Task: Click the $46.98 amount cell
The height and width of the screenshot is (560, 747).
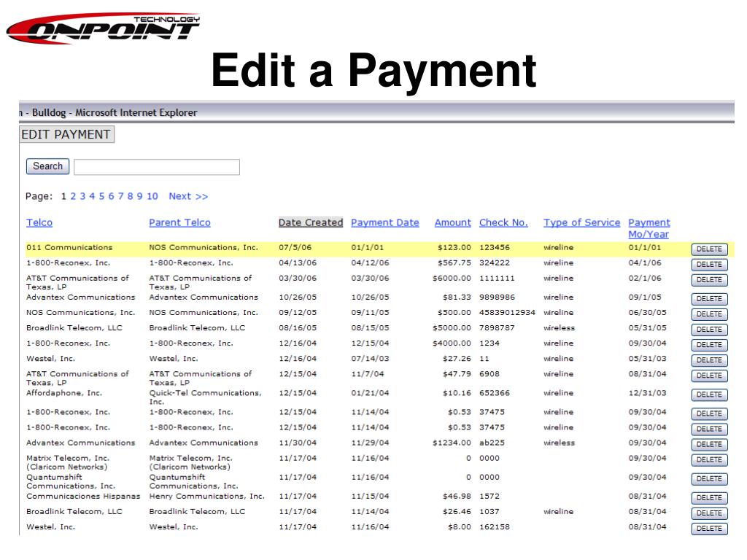Action: point(457,496)
